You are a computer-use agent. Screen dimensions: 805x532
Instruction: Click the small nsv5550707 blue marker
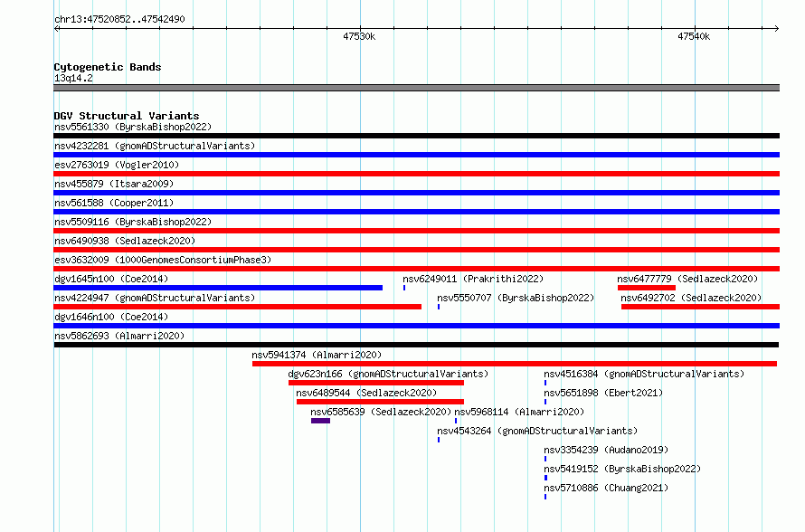point(439,307)
